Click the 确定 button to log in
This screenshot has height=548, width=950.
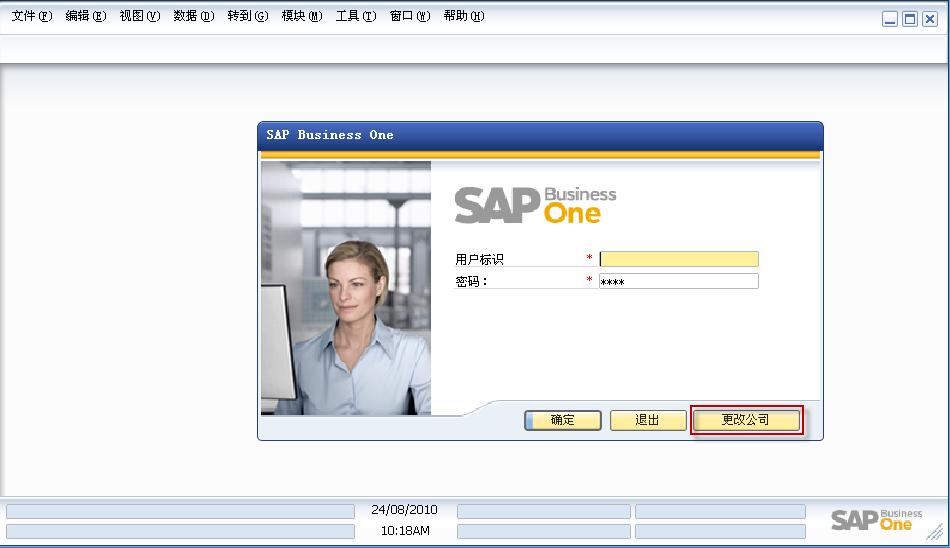click(563, 420)
